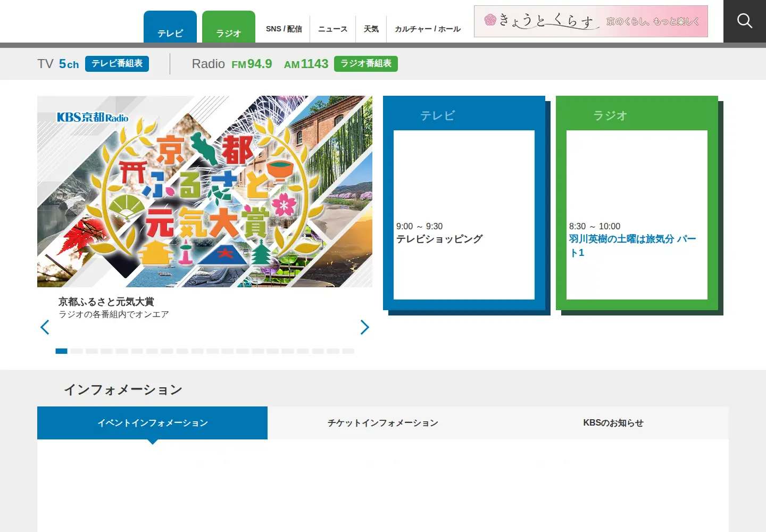Click the 8:30 ~ 10:00 time text
The width and height of the screenshot is (766, 532).
(x=595, y=226)
